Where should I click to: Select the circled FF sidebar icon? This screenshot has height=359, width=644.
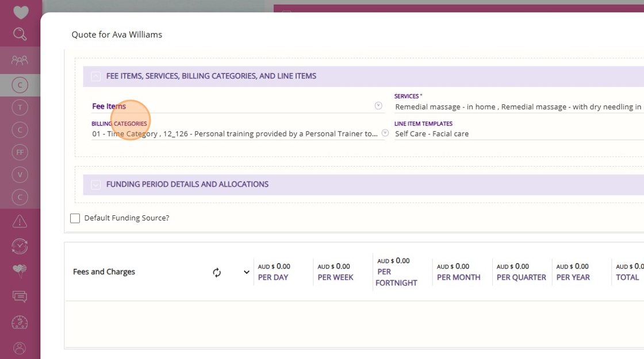point(20,153)
